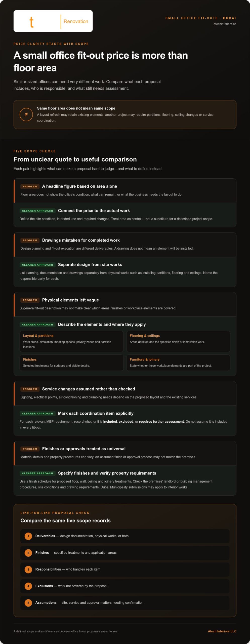
Task: Click the Atech Interiors LLC footer link
Action: [x=222, y=631]
